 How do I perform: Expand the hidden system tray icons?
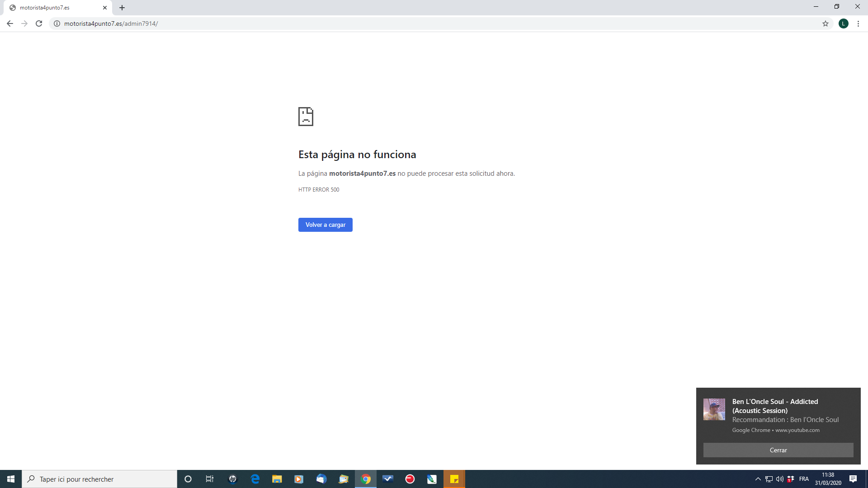[758, 479]
